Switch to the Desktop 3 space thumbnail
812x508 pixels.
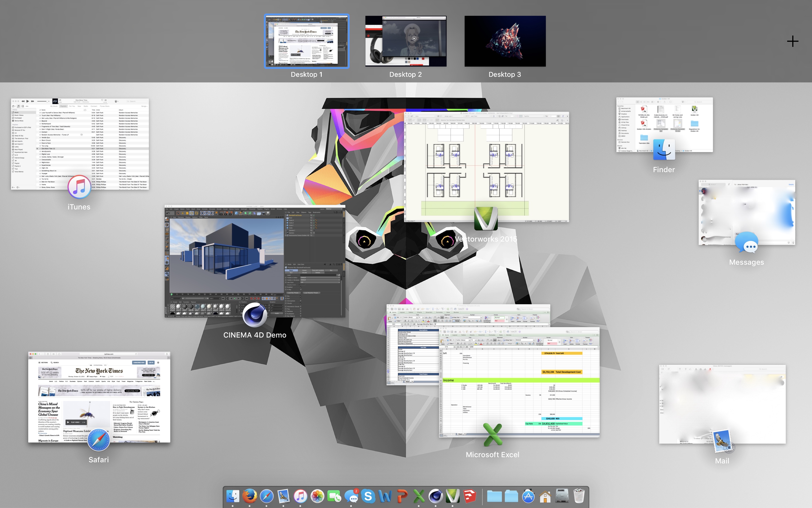[505, 41]
